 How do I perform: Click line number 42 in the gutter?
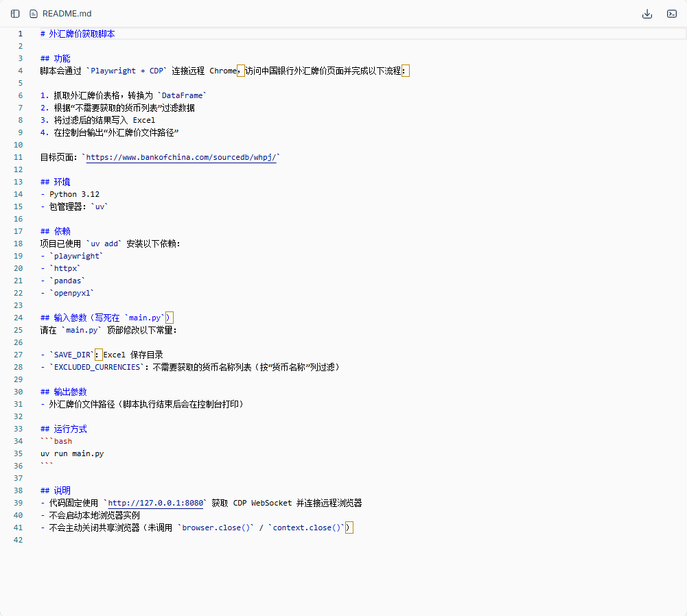pos(19,541)
